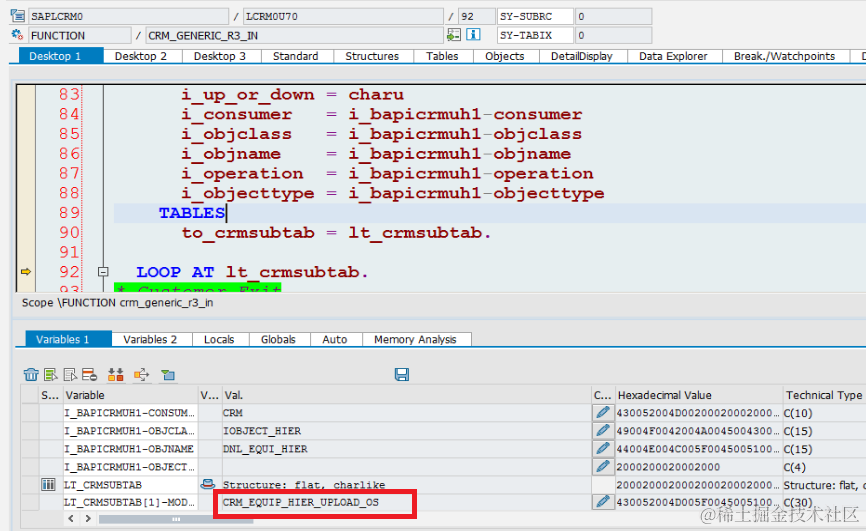866x531 pixels.
Task: Click the orange export arrows icon
Action: 141,375
